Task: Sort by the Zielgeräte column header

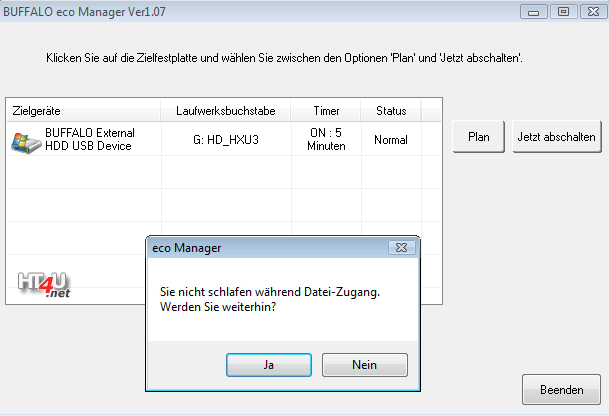Action: coord(84,111)
